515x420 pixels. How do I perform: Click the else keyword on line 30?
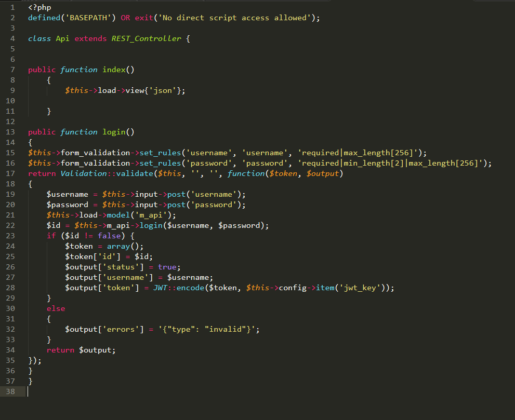click(55, 308)
